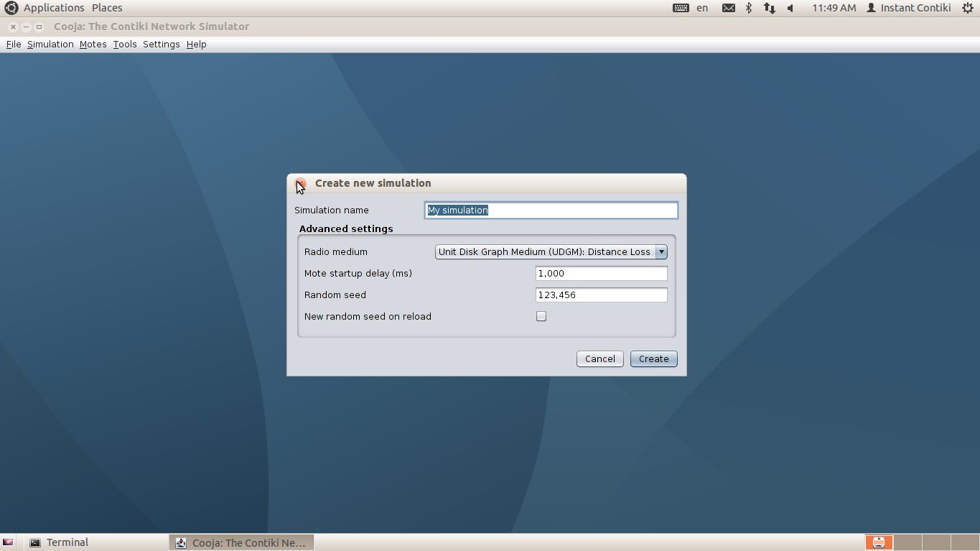Open the Tools menu
Image resolution: width=980 pixels, height=551 pixels.
click(x=124, y=45)
